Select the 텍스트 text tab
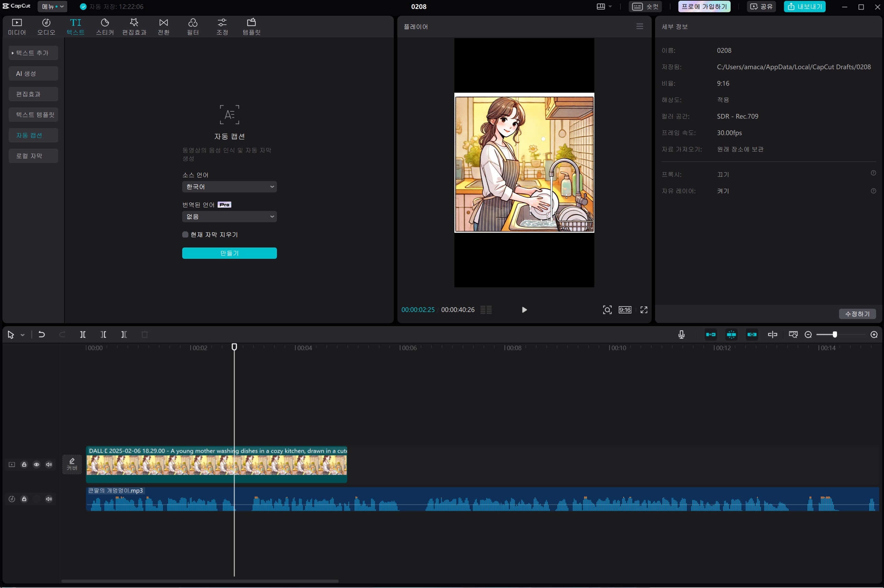The height and width of the screenshot is (588, 884). click(75, 27)
